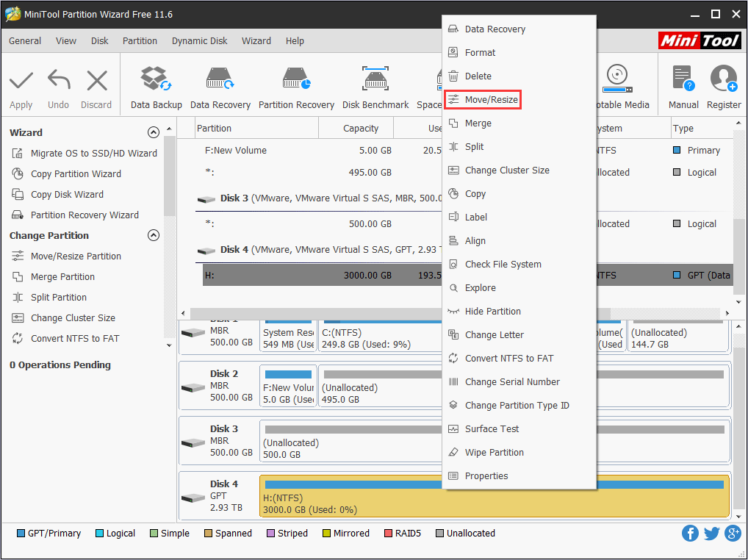Select Format in the context menu
This screenshot has height=560, width=748.
[519, 52]
